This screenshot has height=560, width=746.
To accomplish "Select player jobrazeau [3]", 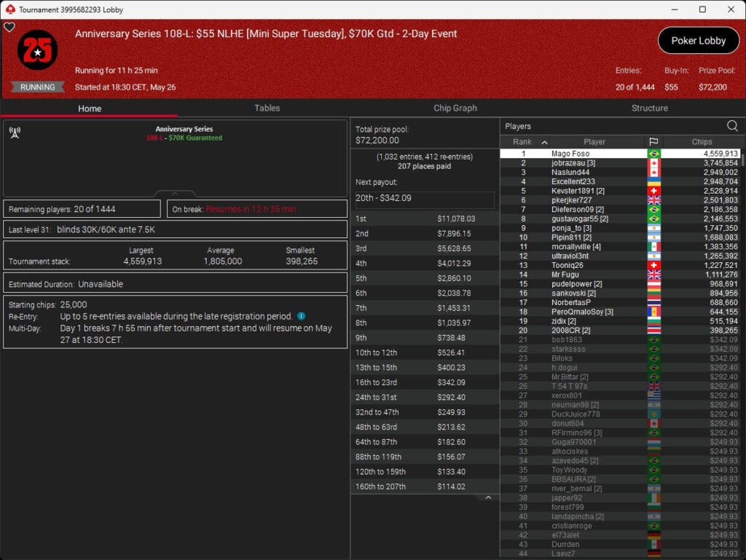I will (x=621, y=163).
